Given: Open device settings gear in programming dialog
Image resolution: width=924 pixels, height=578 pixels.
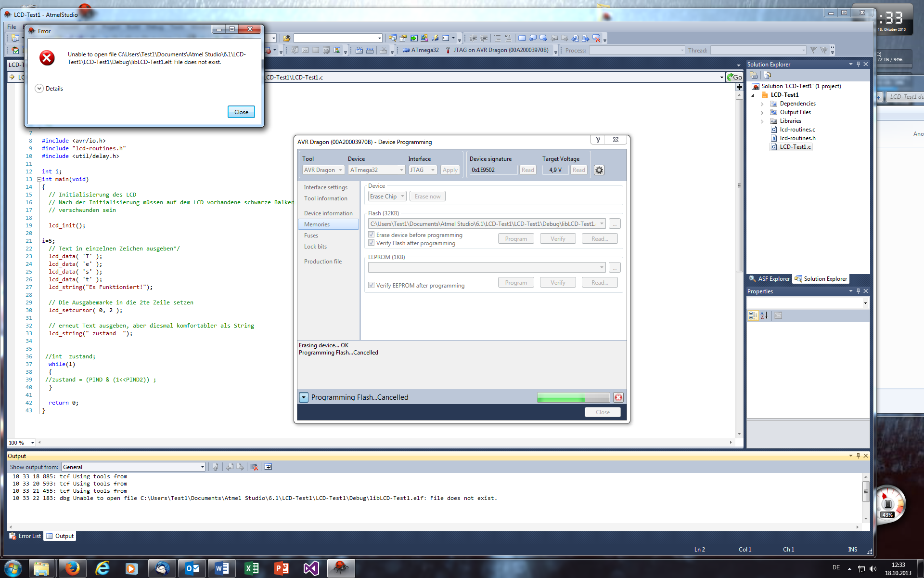Looking at the screenshot, I should coord(599,170).
